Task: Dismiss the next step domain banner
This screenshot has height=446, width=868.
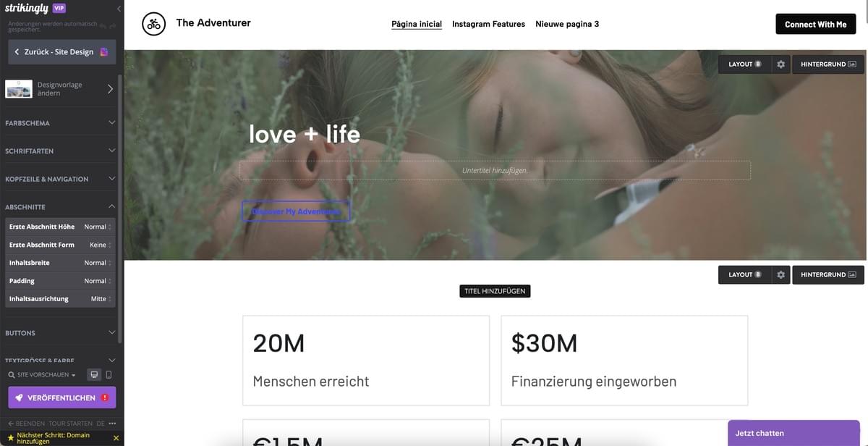Action: point(116,438)
